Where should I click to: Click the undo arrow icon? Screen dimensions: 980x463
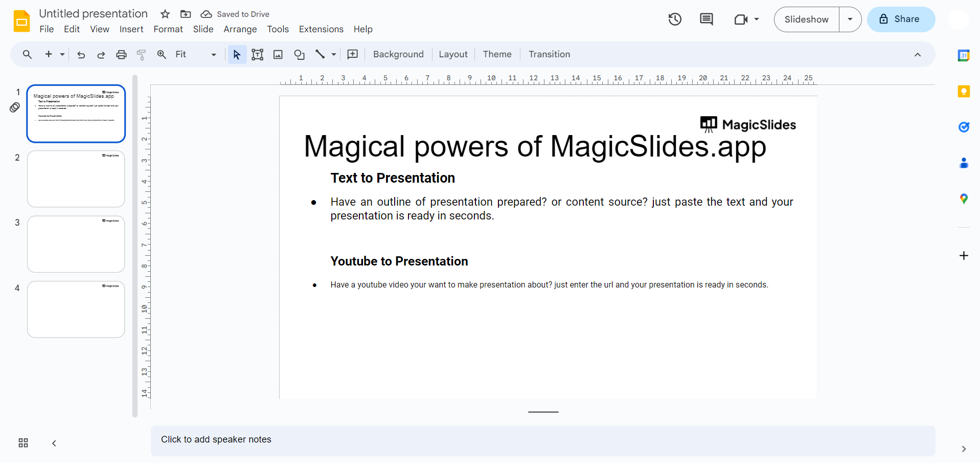tap(81, 55)
